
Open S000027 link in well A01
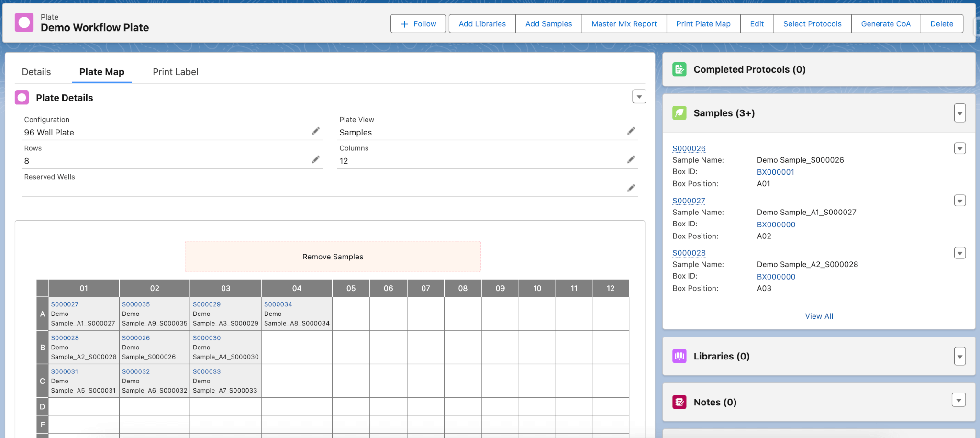point(65,304)
